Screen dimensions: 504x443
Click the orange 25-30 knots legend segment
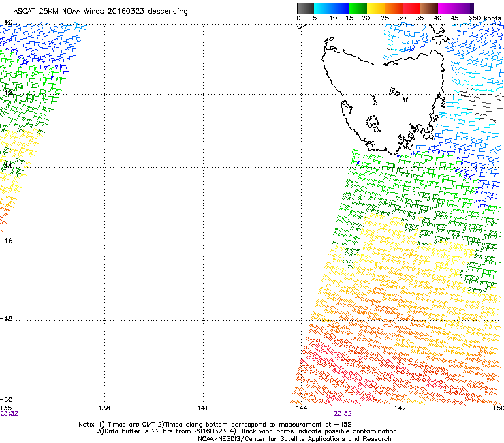(x=394, y=8)
